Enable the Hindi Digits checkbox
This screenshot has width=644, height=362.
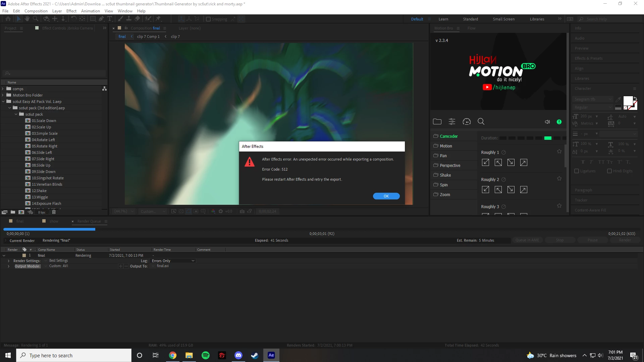609,171
